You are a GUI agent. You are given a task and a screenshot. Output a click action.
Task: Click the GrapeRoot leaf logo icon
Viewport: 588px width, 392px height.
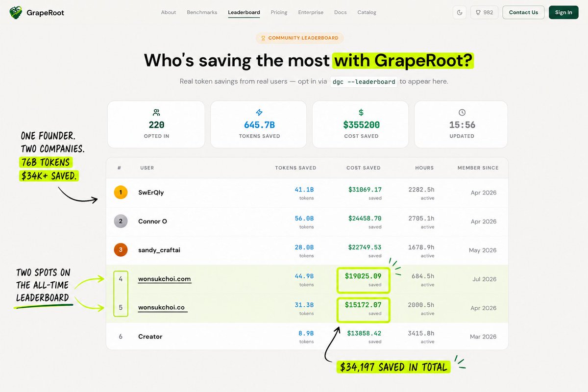16,12
